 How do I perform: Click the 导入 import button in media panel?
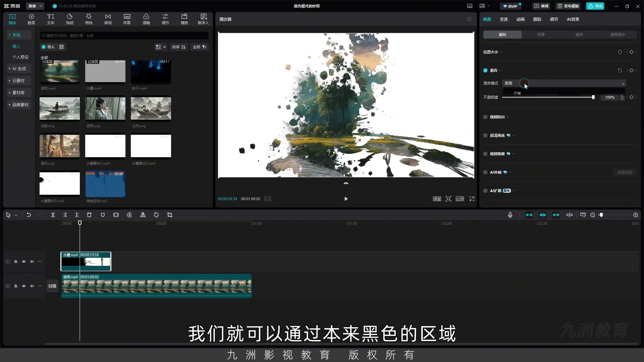pos(48,47)
